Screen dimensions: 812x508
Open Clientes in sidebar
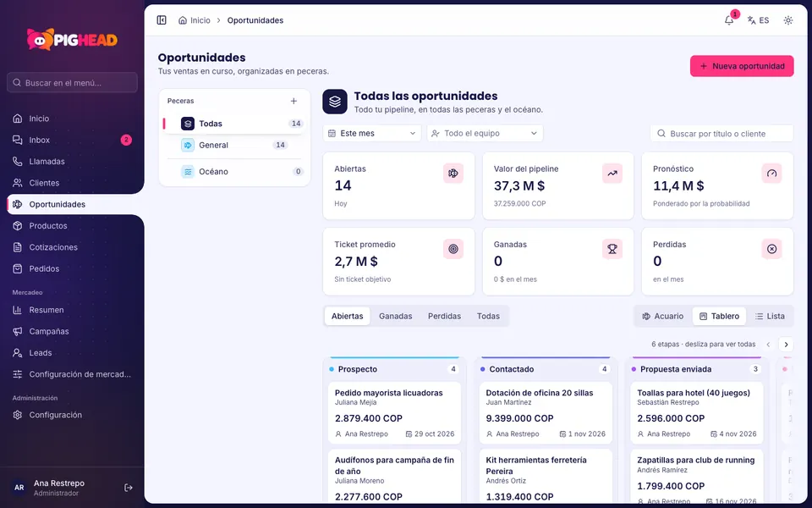73,183
